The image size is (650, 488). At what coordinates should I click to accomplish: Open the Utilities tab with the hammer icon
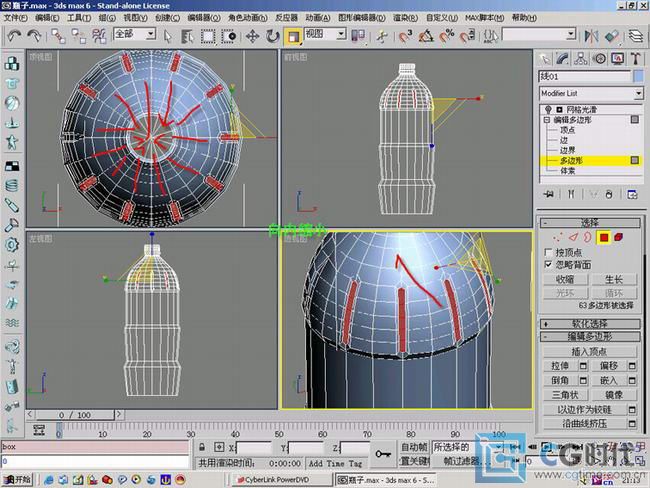coord(635,59)
